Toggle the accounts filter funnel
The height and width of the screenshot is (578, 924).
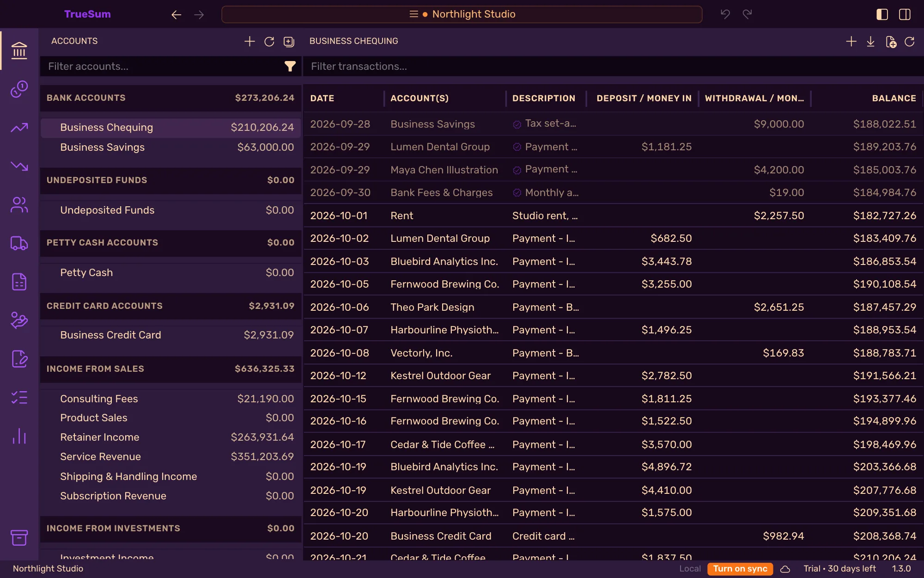[290, 67]
